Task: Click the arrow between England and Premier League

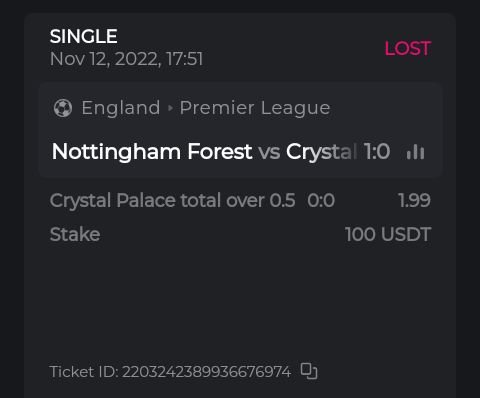Action: click(170, 108)
